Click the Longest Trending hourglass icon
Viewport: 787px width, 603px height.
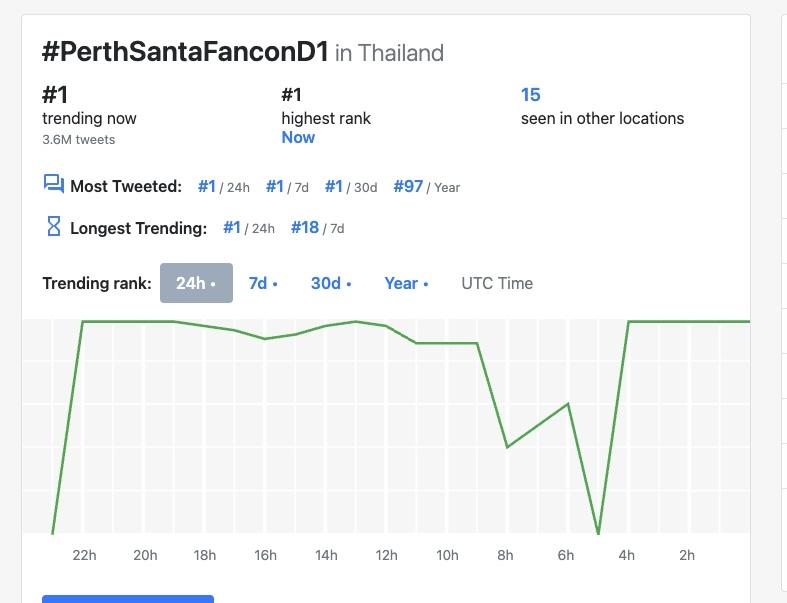54,226
